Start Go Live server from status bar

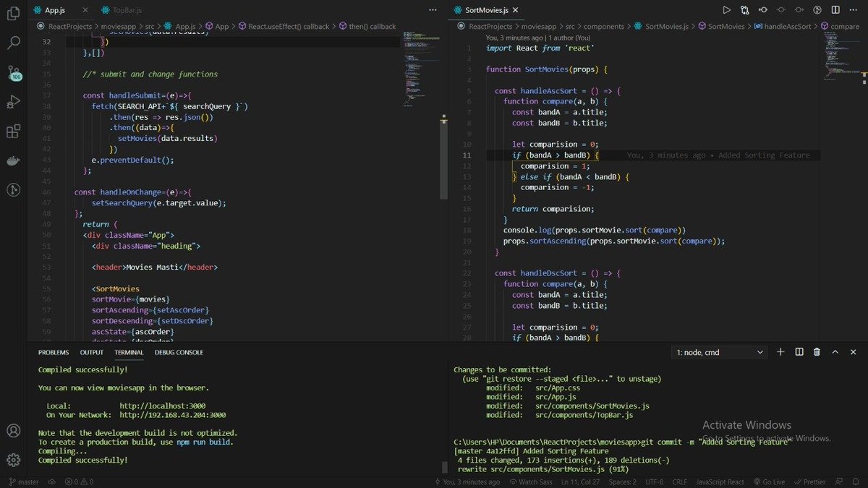(768, 481)
